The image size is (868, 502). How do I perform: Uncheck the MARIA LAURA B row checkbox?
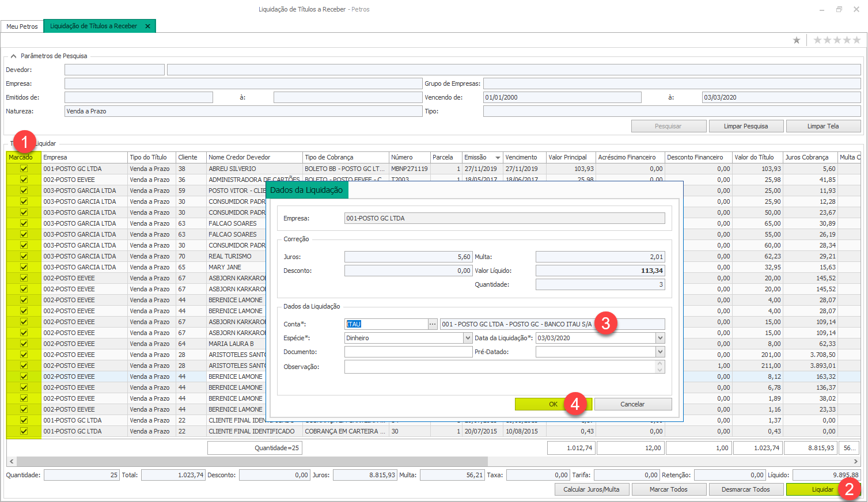point(24,344)
